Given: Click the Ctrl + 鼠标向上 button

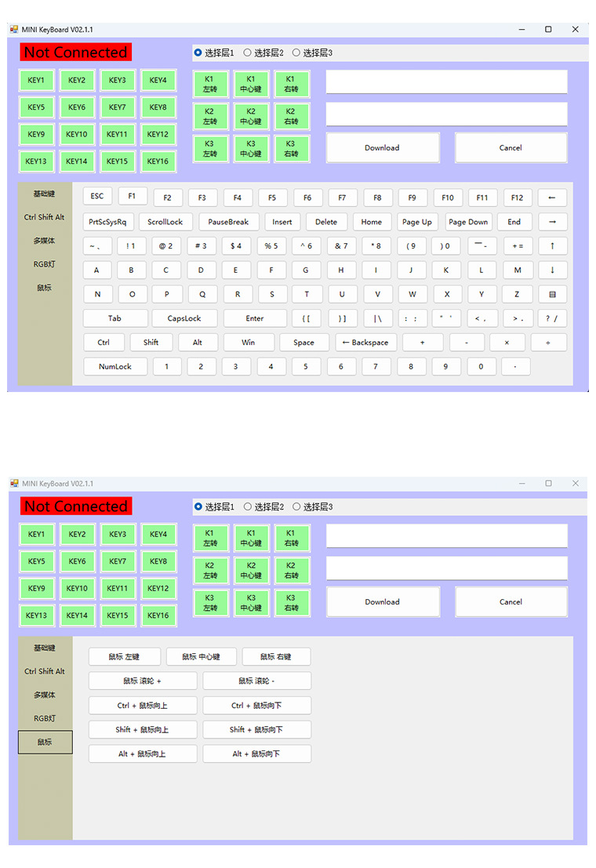Looking at the screenshot, I should (x=143, y=705).
